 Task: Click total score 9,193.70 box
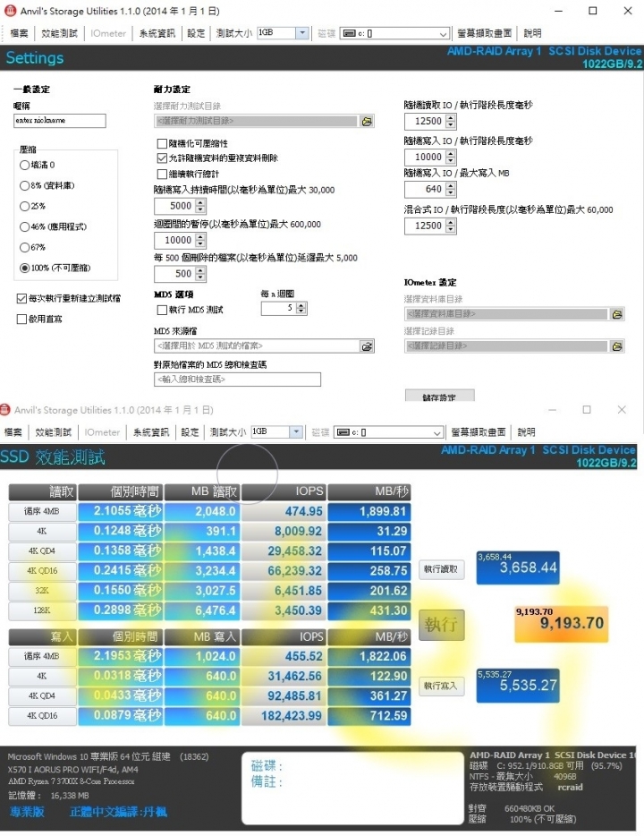point(561,623)
